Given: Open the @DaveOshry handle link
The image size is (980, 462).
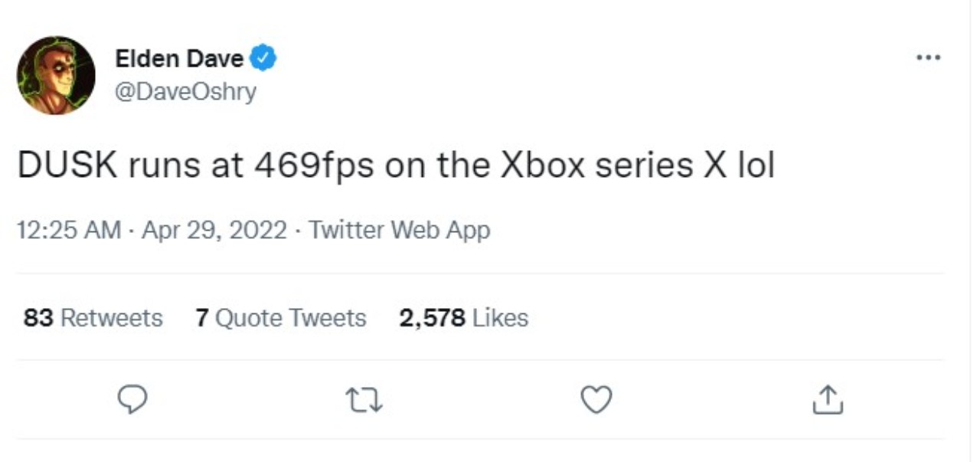Looking at the screenshot, I should click(x=185, y=92).
